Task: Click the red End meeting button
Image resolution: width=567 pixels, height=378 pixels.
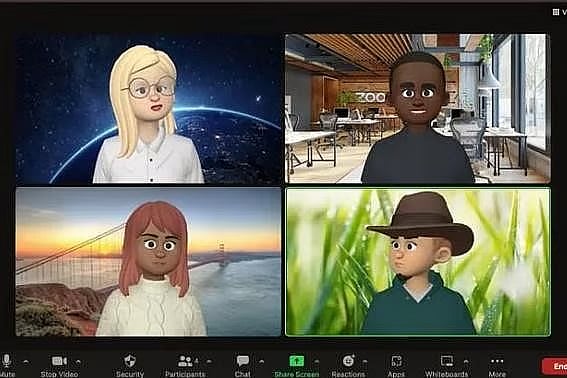Action: [555, 366]
